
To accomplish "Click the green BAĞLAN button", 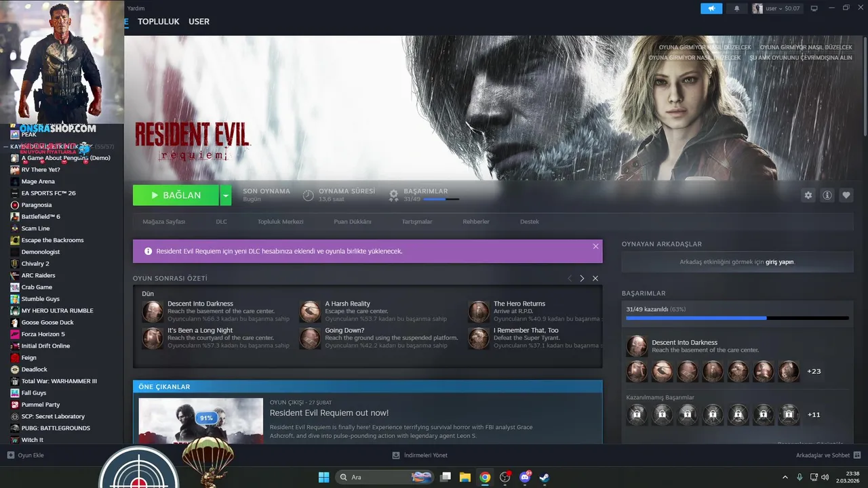I will click(x=176, y=195).
